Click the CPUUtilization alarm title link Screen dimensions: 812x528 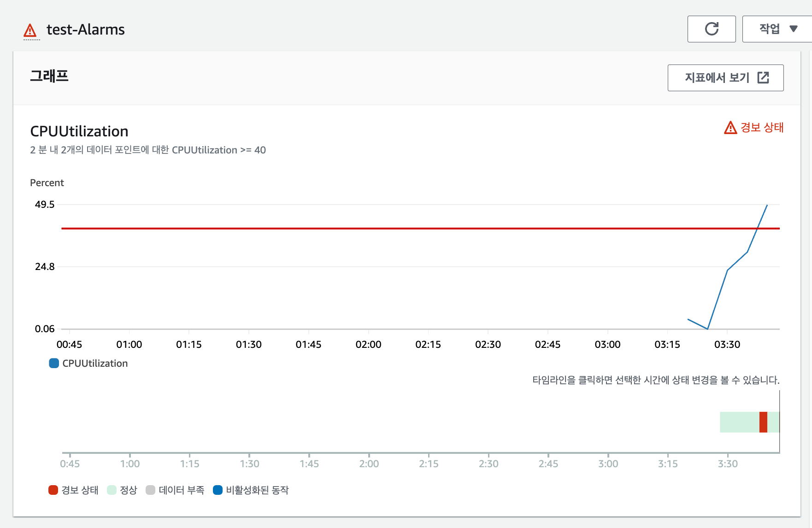pos(79,131)
